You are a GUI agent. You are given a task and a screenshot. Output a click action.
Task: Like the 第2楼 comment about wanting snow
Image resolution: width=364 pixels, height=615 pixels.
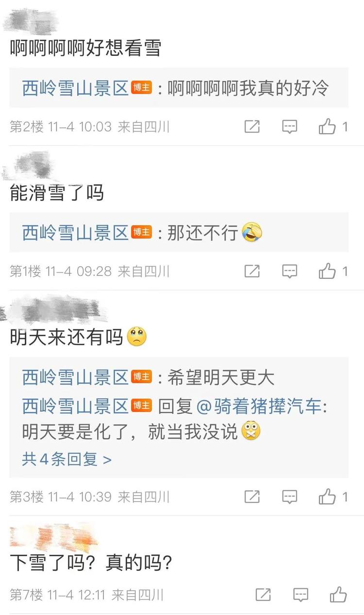pyautogui.click(x=328, y=127)
